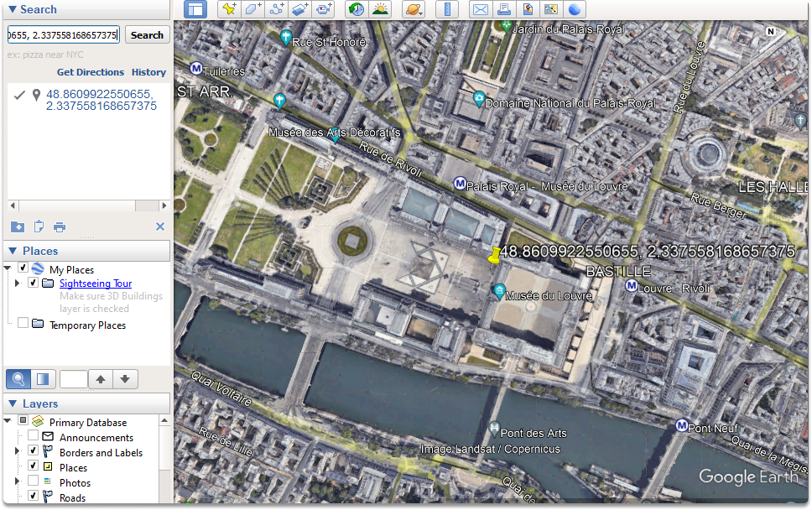Add a polygon using toolbar icon
This screenshot has height=510, width=812.
252,9
